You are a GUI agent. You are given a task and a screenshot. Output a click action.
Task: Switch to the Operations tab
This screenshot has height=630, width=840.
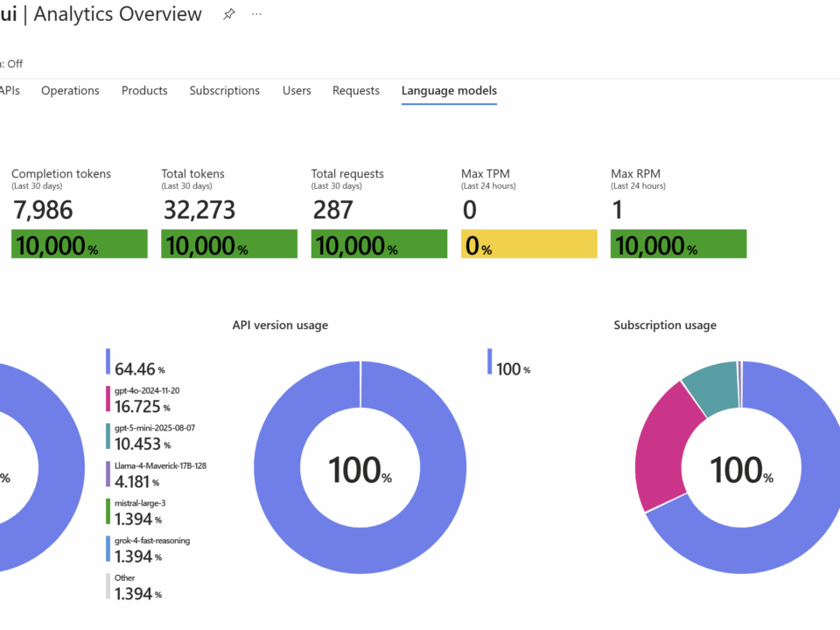point(70,91)
